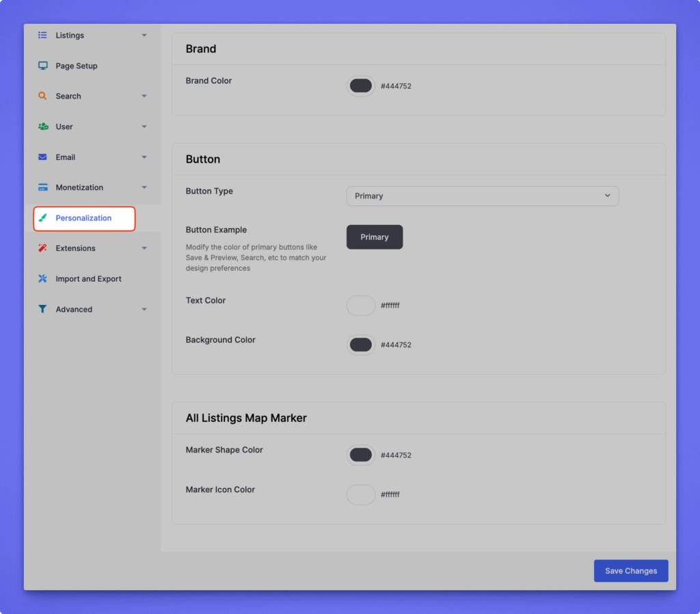The height and width of the screenshot is (614, 700).
Task: Click the Listings list icon in sidebar
Action: [x=42, y=36]
